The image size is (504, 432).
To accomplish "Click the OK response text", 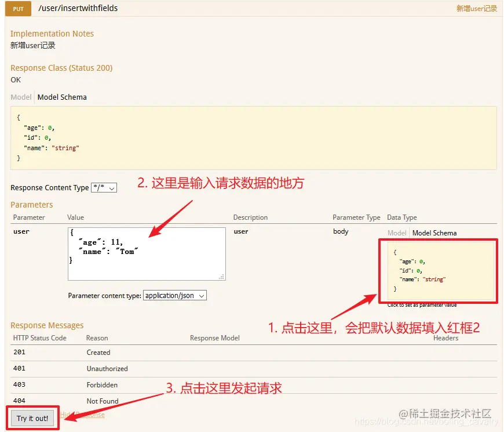I will [x=16, y=80].
